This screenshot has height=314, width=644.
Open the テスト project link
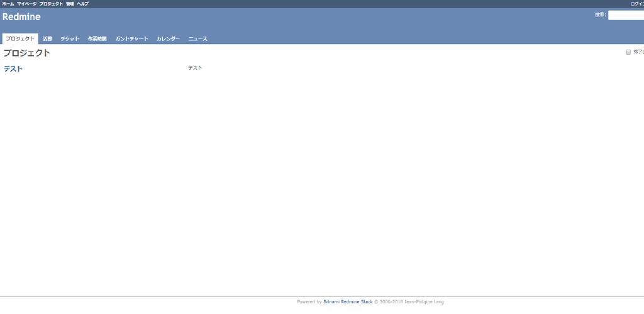click(x=13, y=69)
